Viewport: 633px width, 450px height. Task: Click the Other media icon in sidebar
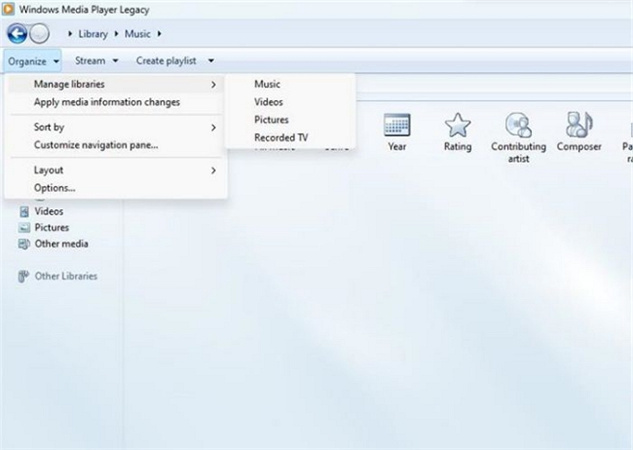(24, 244)
